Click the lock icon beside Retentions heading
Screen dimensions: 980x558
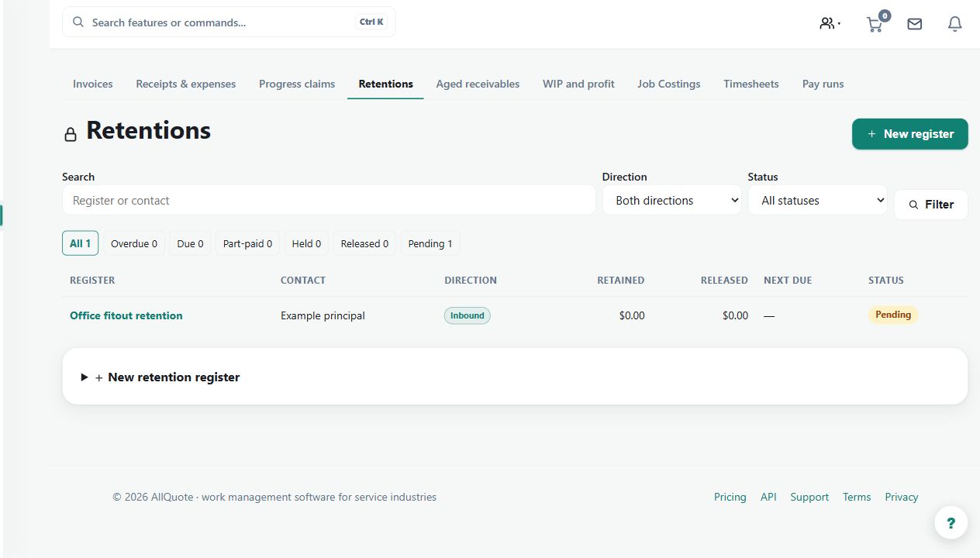pos(71,134)
